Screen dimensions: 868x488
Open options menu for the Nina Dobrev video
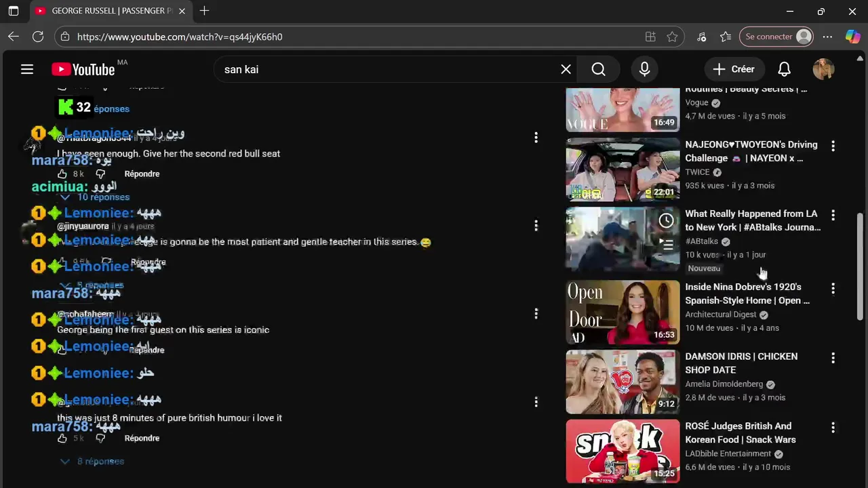coord(833,288)
